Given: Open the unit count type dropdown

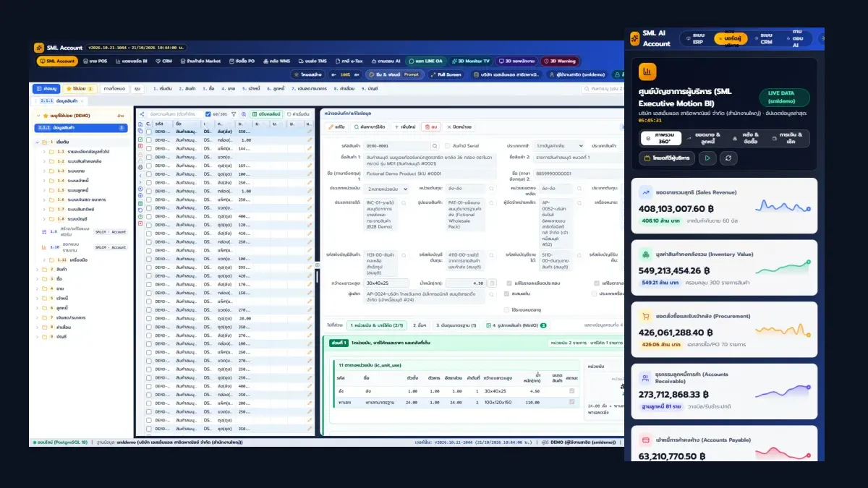Looking at the screenshot, I should click(388, 188).
